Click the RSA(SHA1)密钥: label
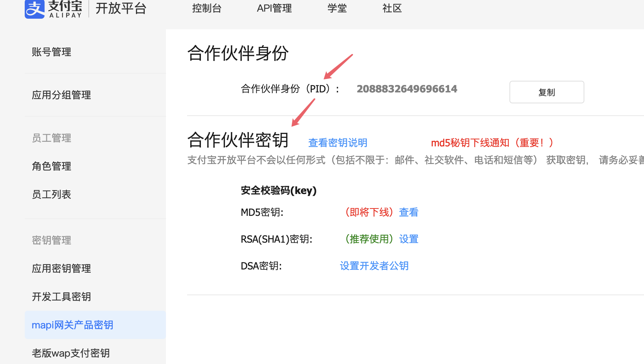Viewport: 644px width, 364px height. click(276, 239)
